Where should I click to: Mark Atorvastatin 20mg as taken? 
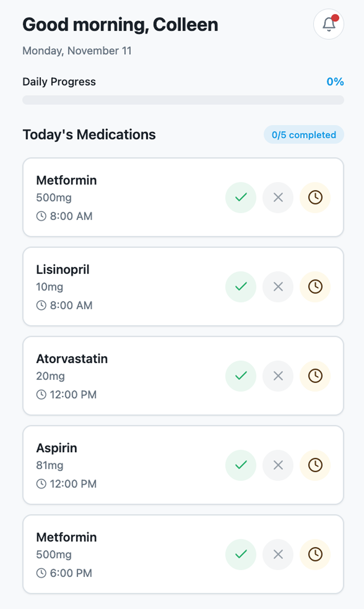click(241, 376)
